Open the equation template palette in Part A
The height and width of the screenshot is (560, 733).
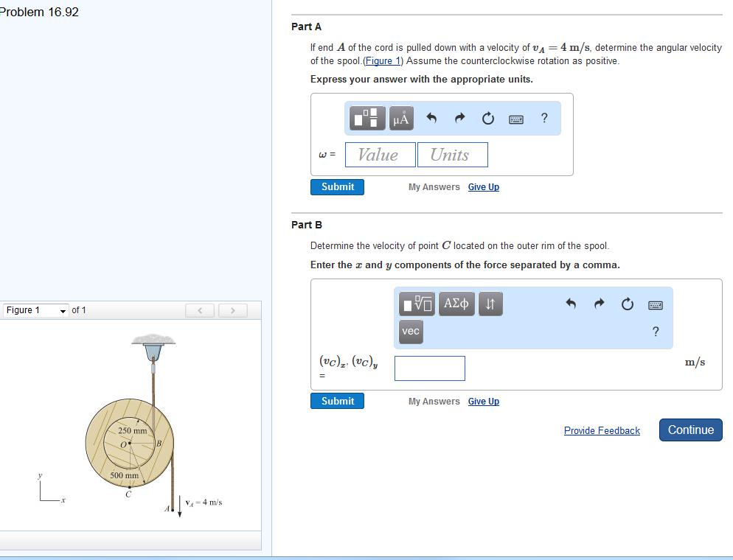point(366,118)
